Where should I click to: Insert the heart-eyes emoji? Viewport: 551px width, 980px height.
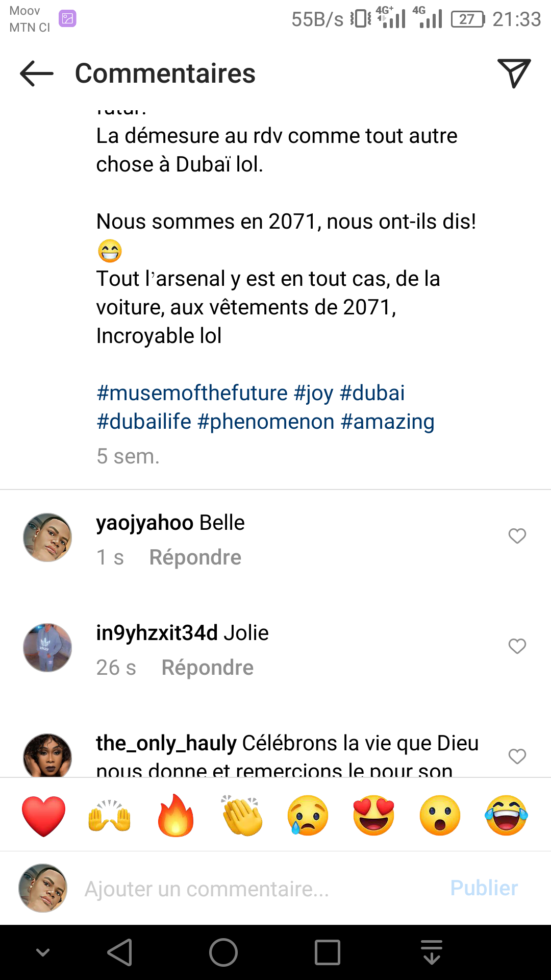[374, 815]
